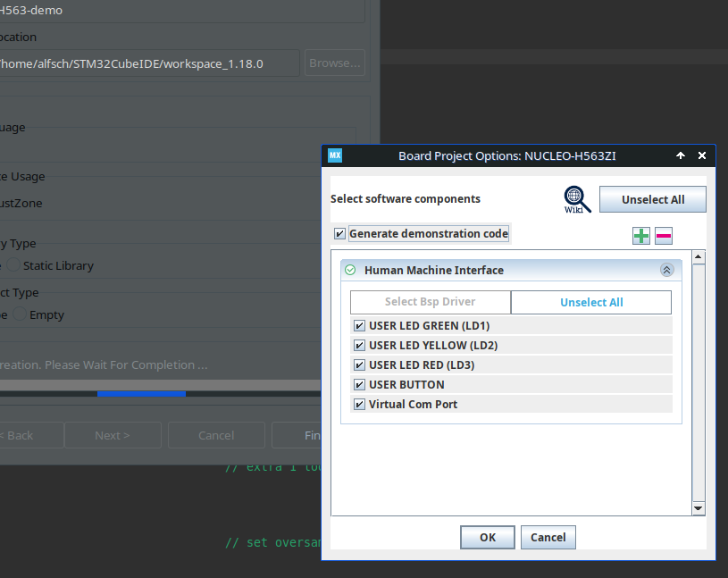This screenshot has height=578, width=728.
Task: Confirm with the OK button
Action: click(488, 537)
